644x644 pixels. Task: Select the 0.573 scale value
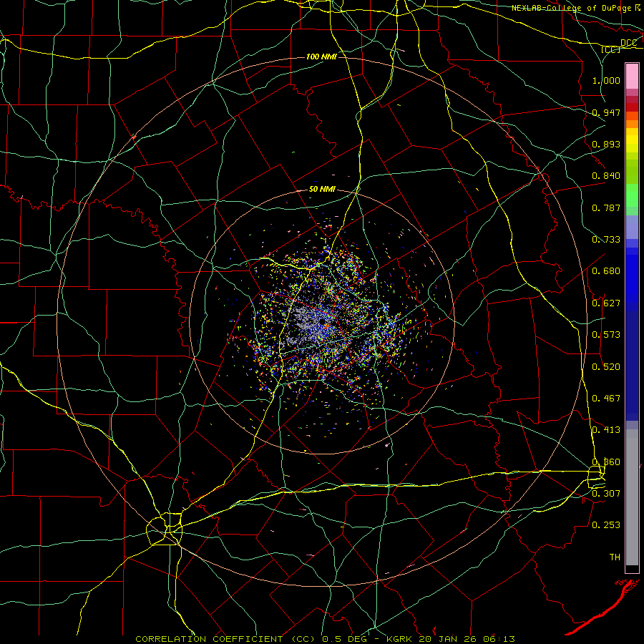606,335
